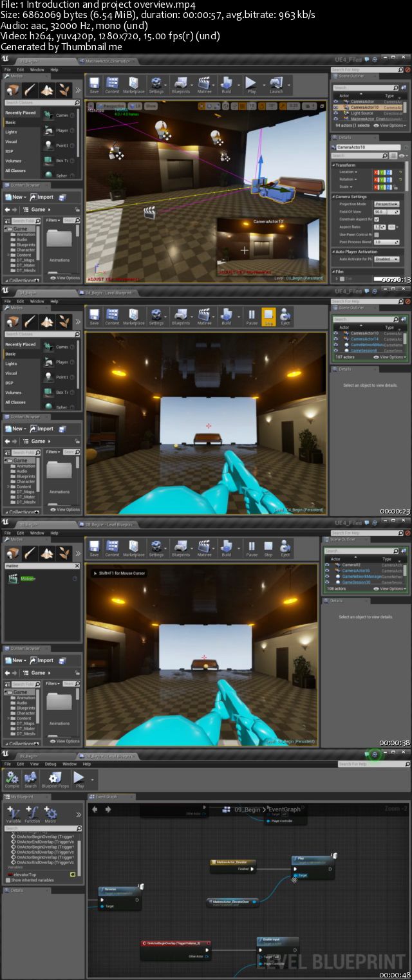The height and width of the screenshot is (980, 412).
Task: Click Show button in 03_Begin viewport toolbar
Action: [x=151, y=106]
